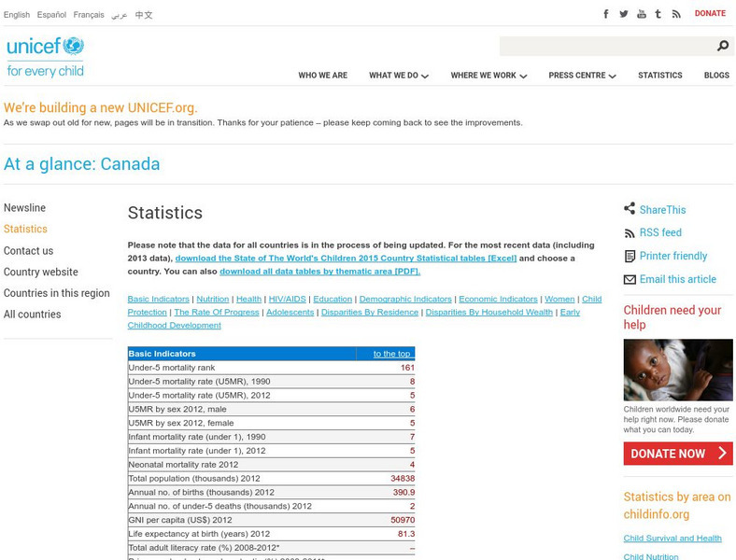The width and height of the screenshot is (736, 560).
Task: Open UNICEF Tumblr icon
Action: [x=658, y=14]
